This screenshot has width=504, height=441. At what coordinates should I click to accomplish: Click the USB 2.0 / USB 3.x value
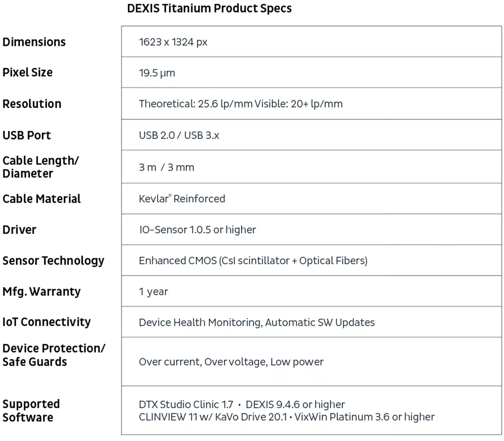tap(179, 135)
